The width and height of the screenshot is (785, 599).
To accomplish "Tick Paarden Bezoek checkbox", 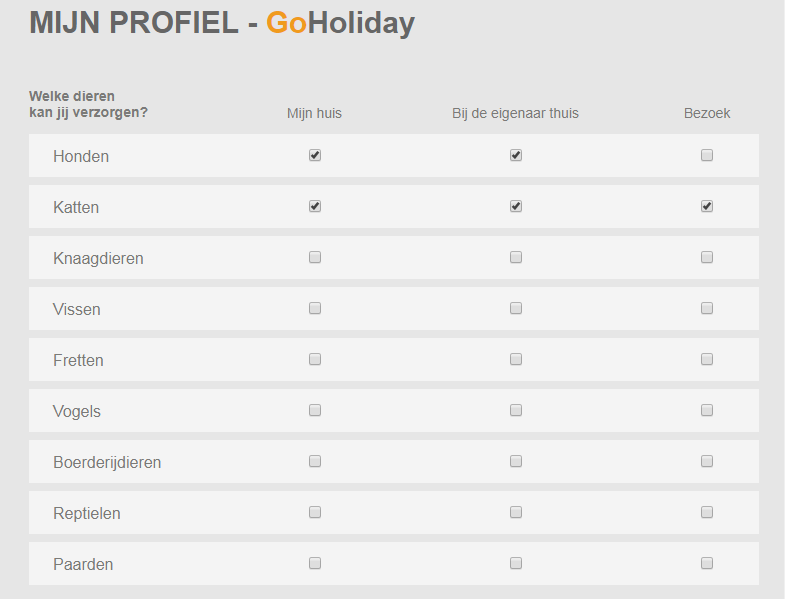I will (x=707, y=563).
